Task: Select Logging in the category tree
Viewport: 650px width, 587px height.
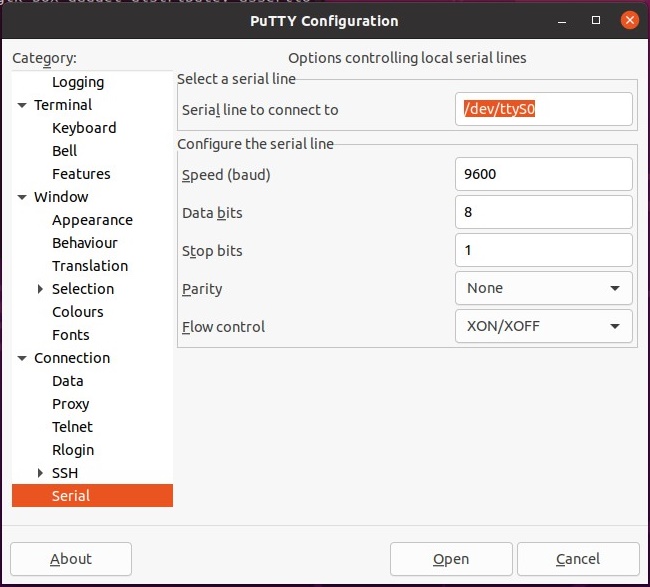Action: (78, 82)
